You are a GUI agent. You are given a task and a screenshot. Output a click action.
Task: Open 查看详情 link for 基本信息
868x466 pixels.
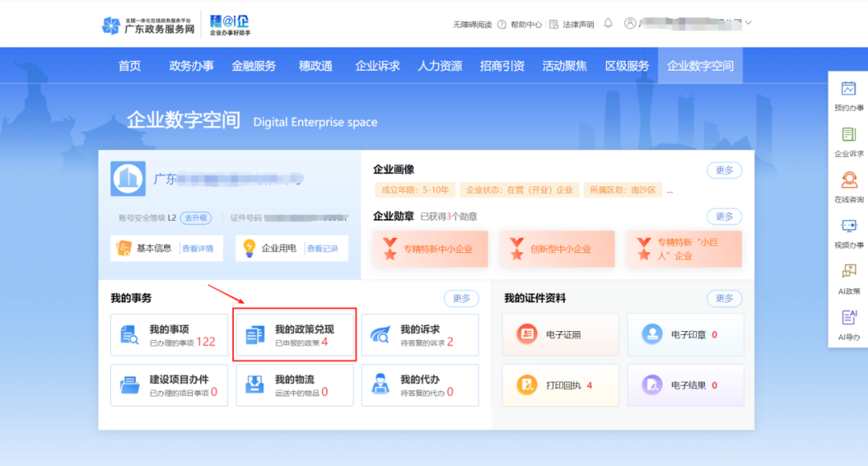[198, 248]
